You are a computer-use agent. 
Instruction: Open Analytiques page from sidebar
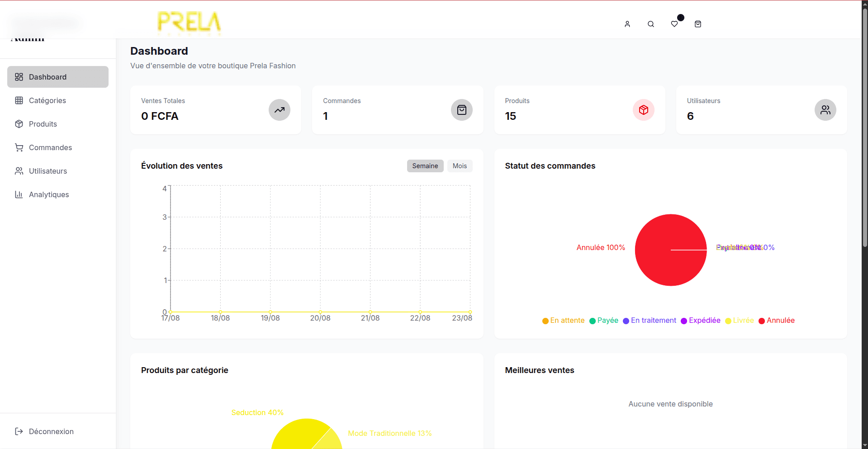[58, 194]
